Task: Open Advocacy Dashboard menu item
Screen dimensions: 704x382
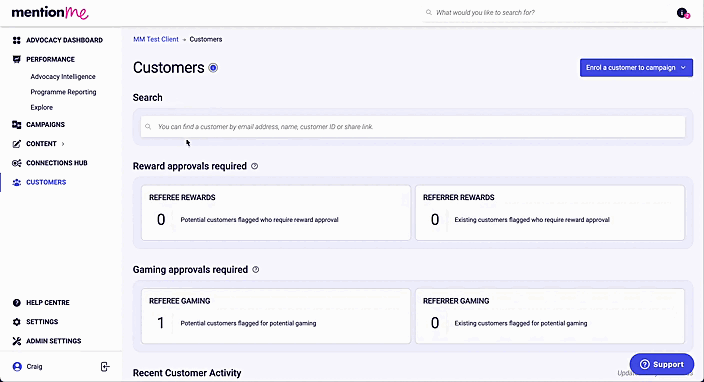Action: 64,40
